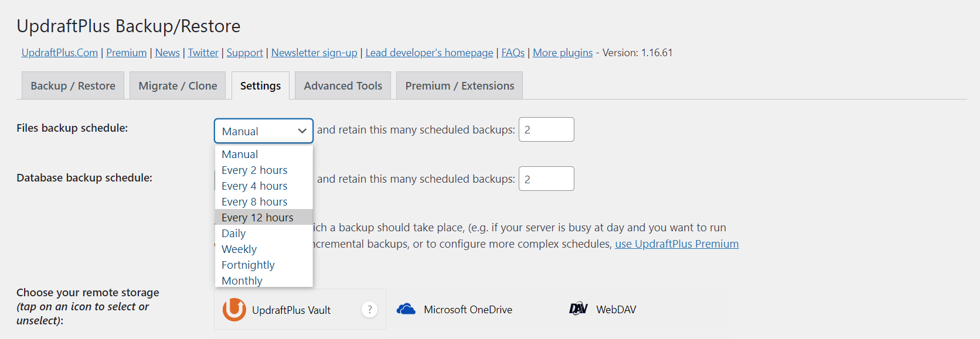The height and width of the screenshot is (339, 980).
Task: Open the UpdraftPlus Vault help question mark
Action: [369, 309]
